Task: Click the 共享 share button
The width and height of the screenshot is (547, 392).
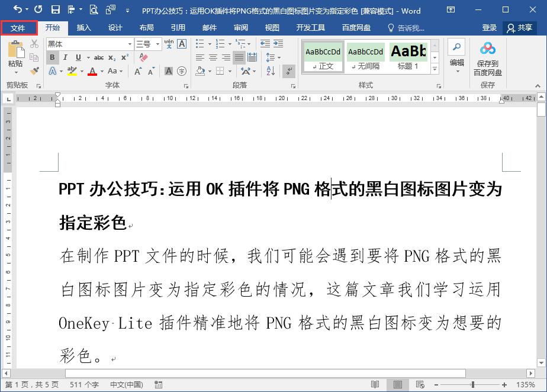Action: point(519,28)
